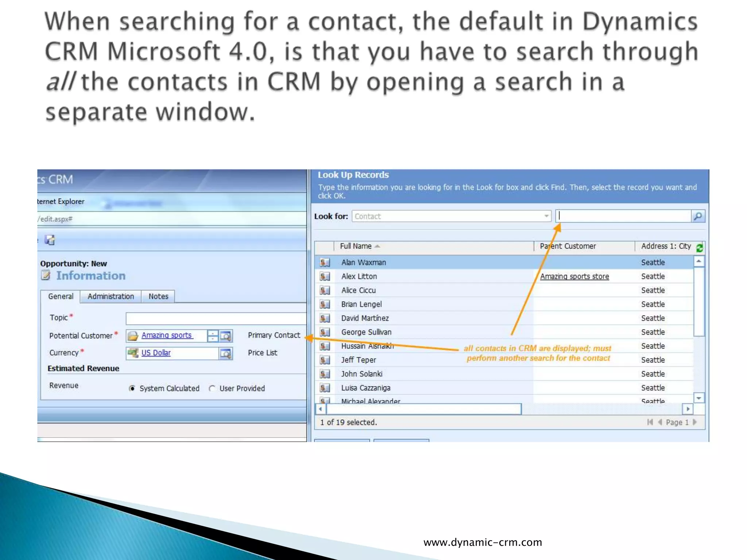Click the contact icon beside John Solanki
Screen dimensions: 747x560
325,374
